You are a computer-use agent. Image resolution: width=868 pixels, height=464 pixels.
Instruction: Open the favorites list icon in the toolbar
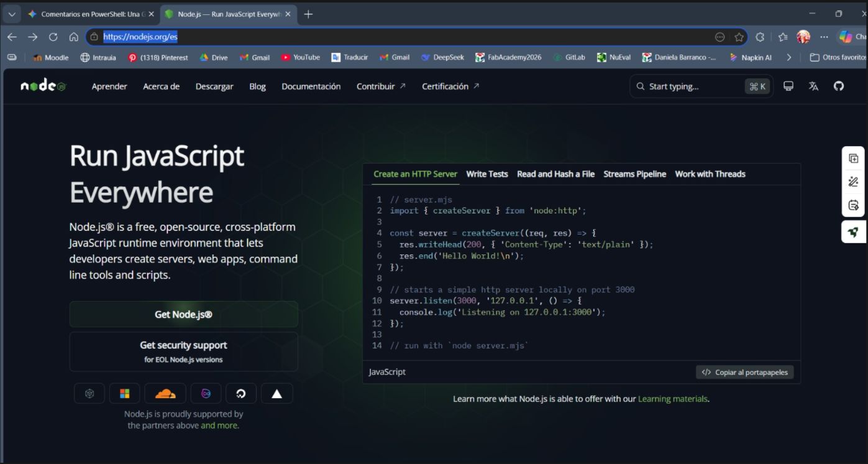point(783,37)
